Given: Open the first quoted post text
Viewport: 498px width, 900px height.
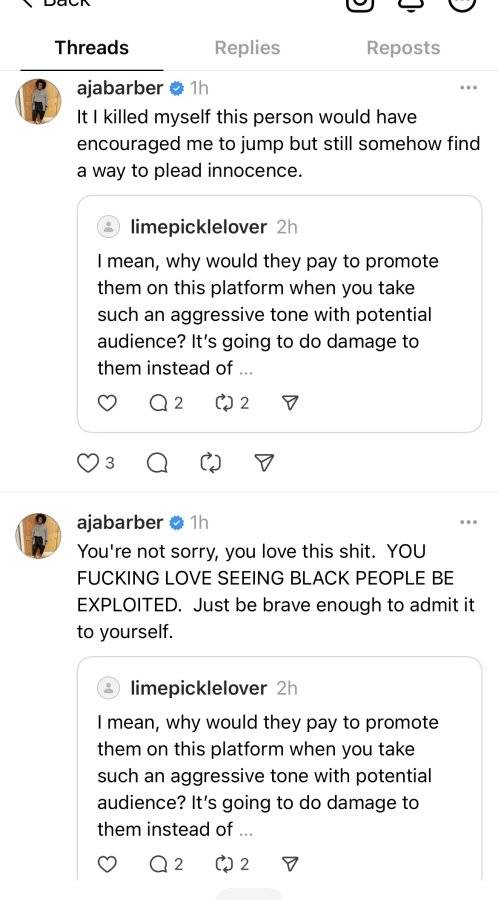Looking at the screenshot, I should pyautogui.click(x=267, y=315).
